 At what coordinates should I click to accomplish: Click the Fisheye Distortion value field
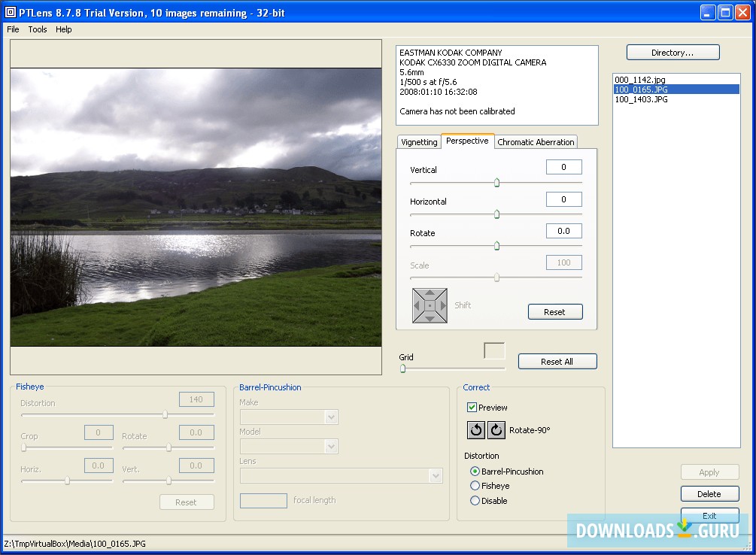tap(196, 399)
